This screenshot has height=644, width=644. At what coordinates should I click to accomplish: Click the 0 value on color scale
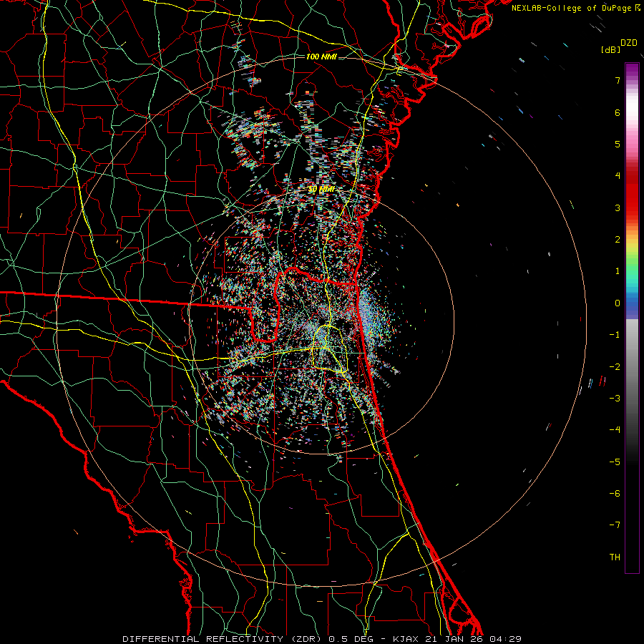[x=618, y=303]
